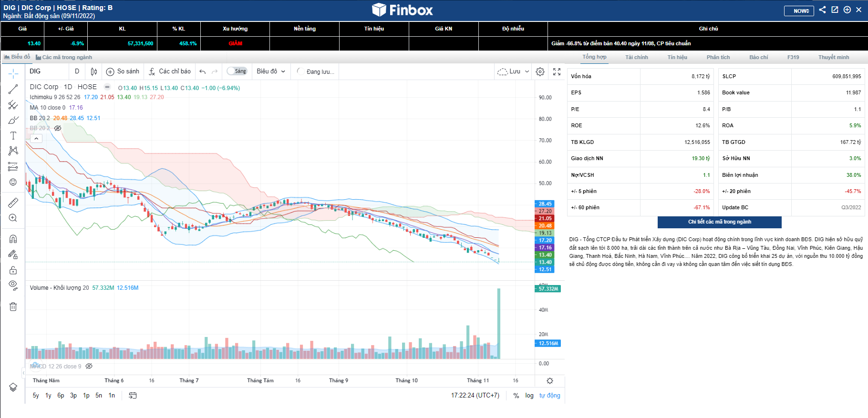Add stock with plus circle icon

point(847,10)
